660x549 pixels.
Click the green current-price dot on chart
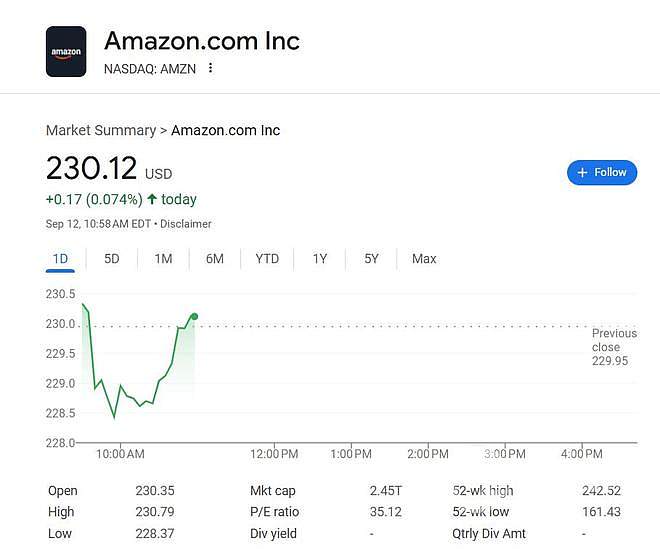pos(194,316)
